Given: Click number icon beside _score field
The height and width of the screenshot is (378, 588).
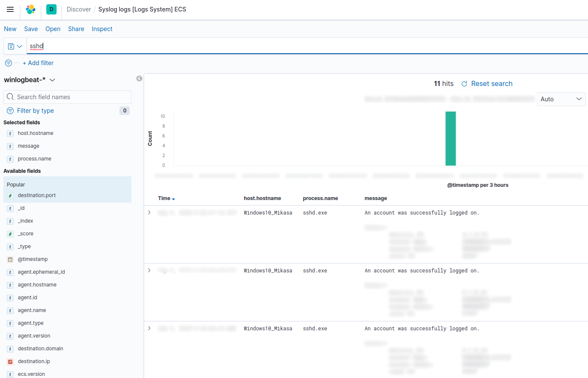Looking at the screenshot, I should click(10, 234).
